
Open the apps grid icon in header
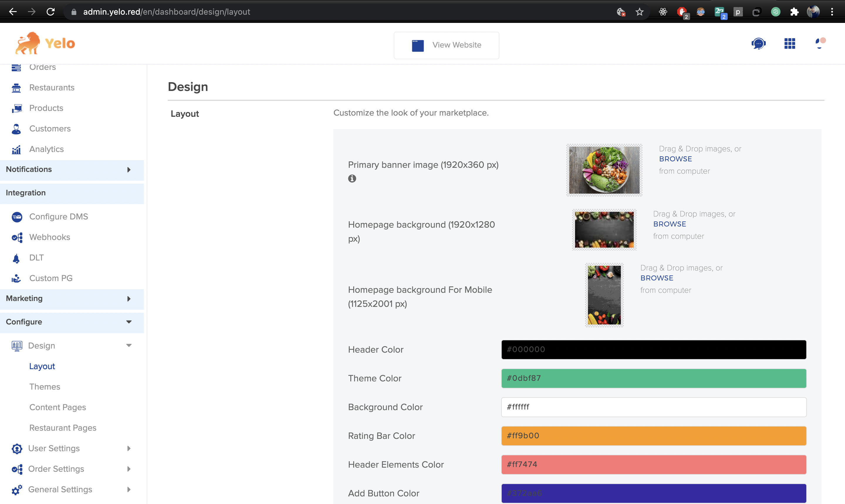click(790, 43)
